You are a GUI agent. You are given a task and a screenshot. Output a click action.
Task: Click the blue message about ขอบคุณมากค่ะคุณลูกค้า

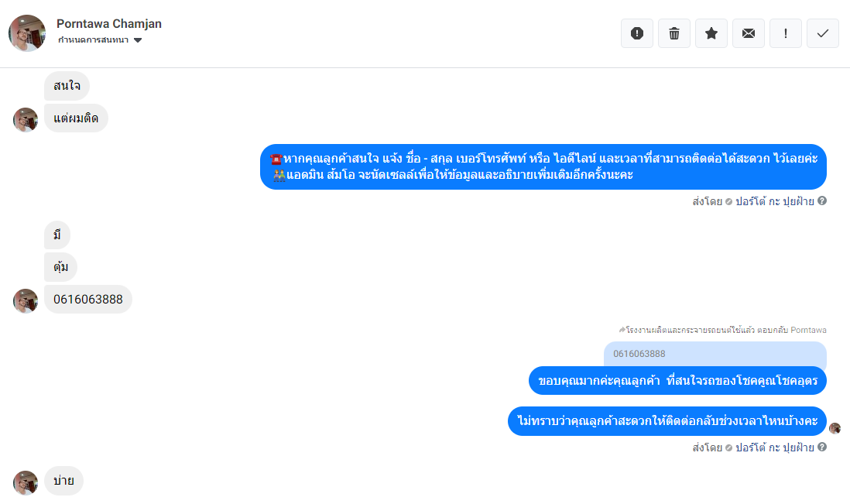tap(677, 381)
